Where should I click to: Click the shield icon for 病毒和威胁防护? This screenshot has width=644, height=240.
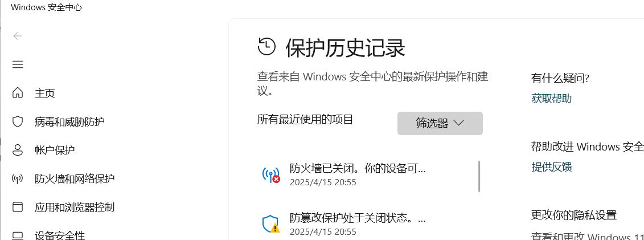coord(17,121)
